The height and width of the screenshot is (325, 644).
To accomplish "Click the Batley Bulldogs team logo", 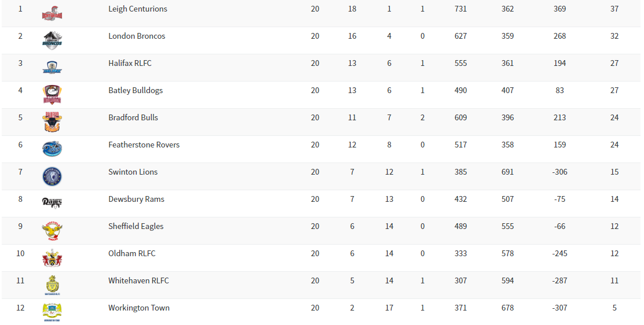I will point(52,94).
